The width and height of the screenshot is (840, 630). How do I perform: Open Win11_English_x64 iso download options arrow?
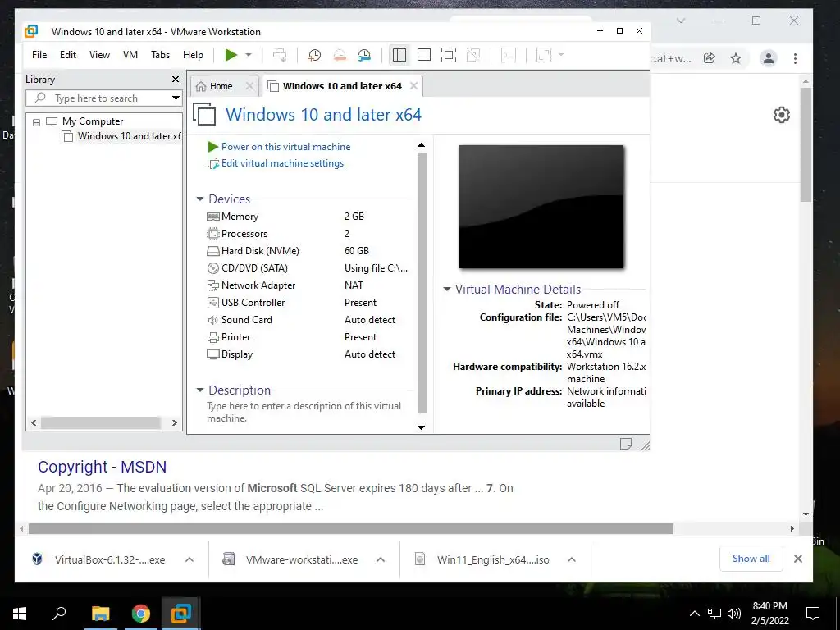(572, 559)
